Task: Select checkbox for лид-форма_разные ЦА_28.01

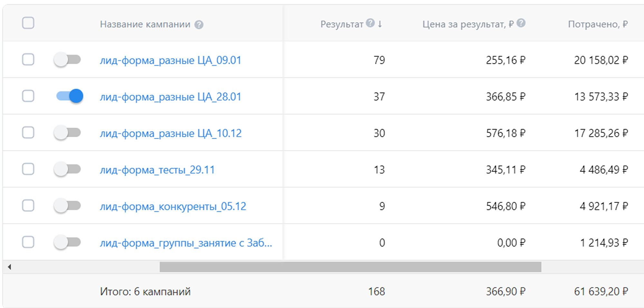Action: (28, 96)
